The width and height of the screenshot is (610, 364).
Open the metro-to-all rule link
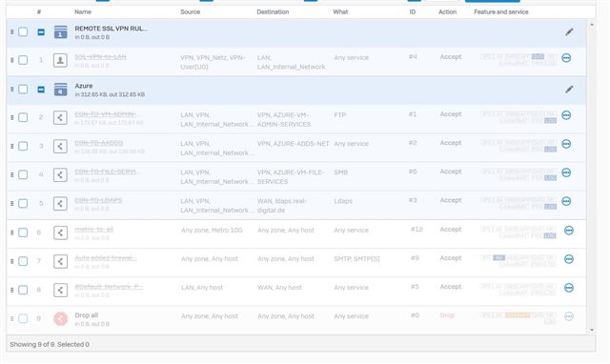[x=94, y=229]
